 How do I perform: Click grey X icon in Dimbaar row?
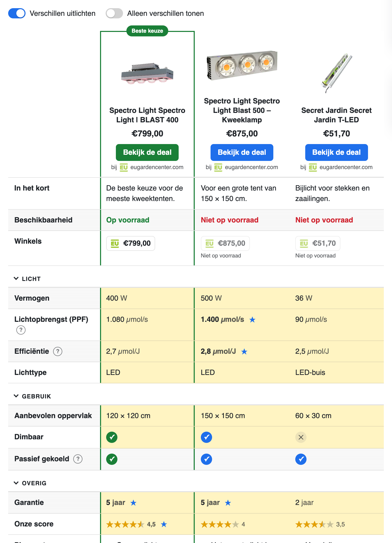[301, 437]
